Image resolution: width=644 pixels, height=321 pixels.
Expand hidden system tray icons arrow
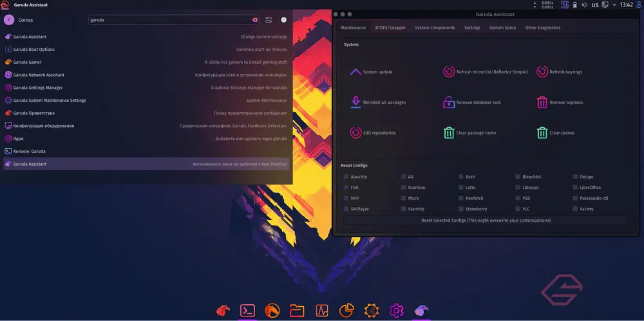pyautogui.click(x=614, y=5)
